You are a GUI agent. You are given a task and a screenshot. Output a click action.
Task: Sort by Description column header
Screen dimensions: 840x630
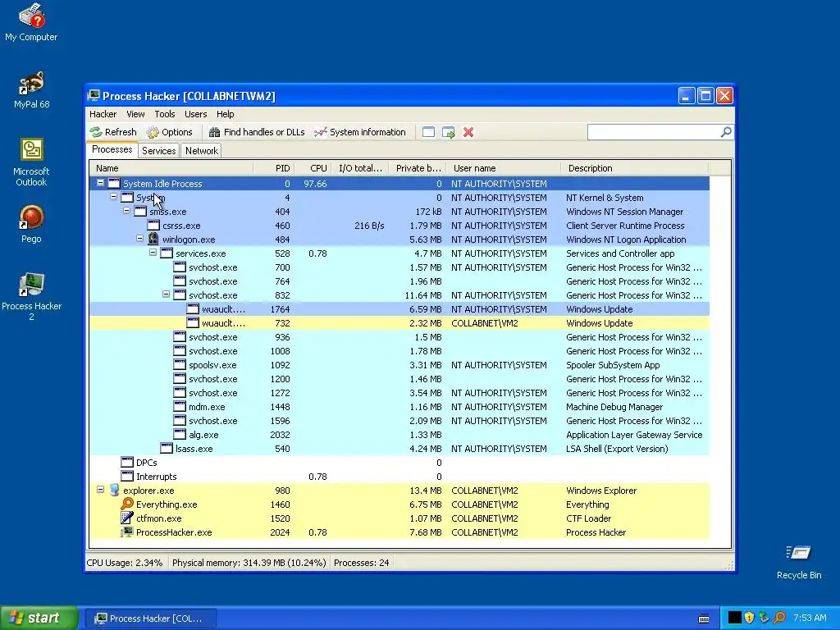(x=635, y=168)
